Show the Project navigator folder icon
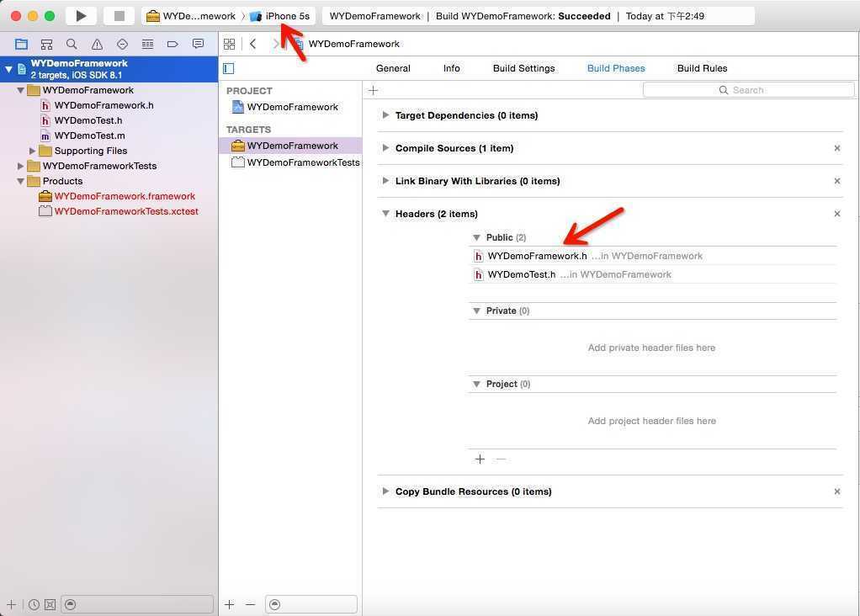Screen dimensions: 860x616 coord(21,45)
